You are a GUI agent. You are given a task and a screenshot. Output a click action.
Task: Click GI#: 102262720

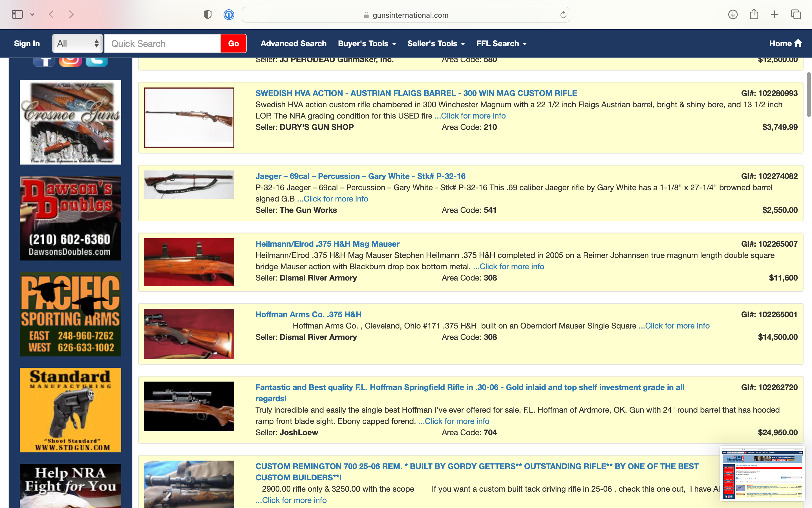[x=769, y=387]
